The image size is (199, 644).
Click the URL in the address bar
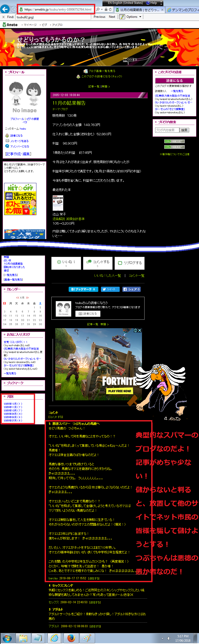(x=58, y=10)
